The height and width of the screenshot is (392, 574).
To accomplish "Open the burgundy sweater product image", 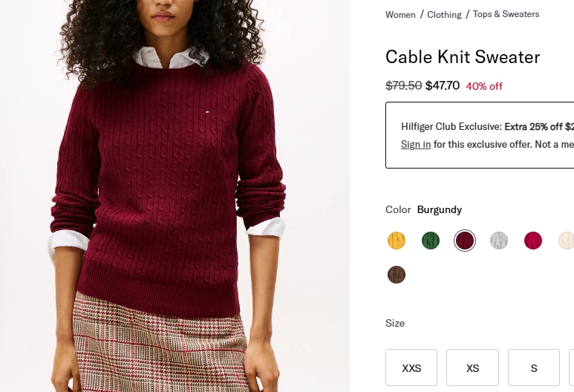I will coord(175,196).
